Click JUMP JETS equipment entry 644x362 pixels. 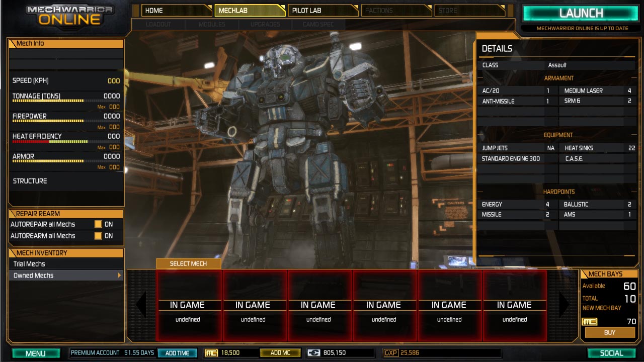pos(517,148)
